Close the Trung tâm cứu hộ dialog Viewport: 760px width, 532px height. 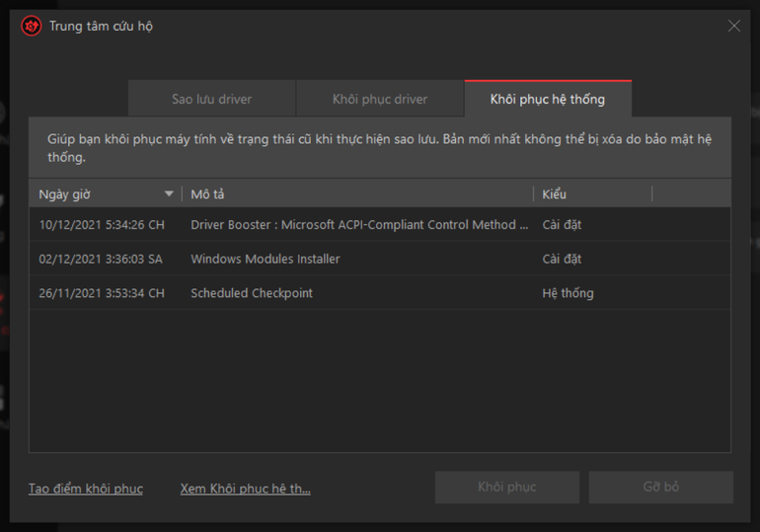(733, 27)
